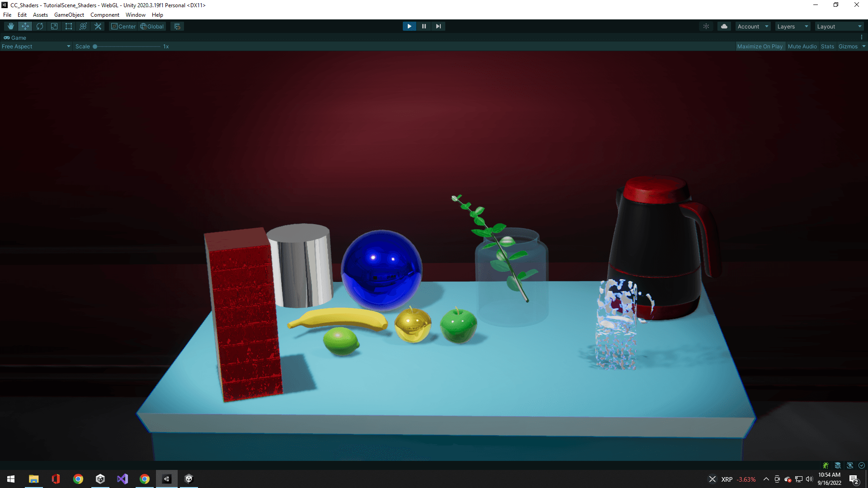Toggle Maximize On Play

tap(759, 47)
